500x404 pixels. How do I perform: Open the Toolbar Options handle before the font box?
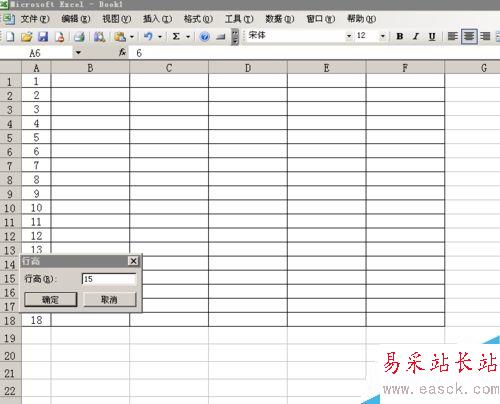pos(235,36)
